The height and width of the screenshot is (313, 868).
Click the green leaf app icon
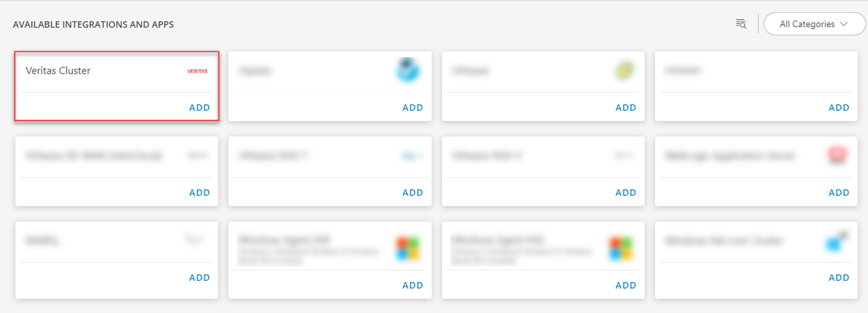pos(624,70)
